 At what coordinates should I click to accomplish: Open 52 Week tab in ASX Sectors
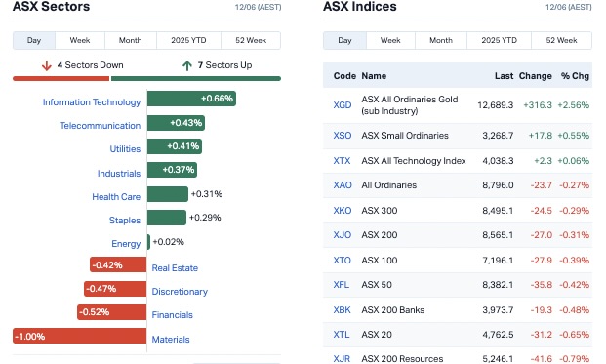[251, 41]
